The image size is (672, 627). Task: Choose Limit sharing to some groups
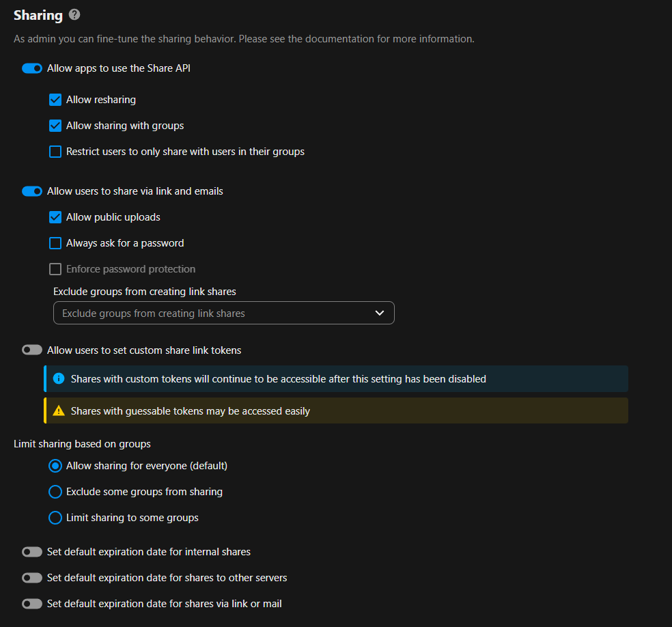coord(55,518)
